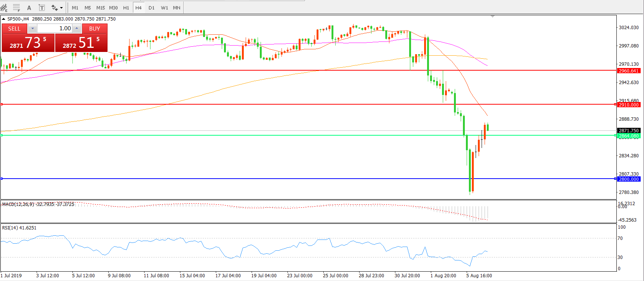Select the Equidistant Channel drawing tool
644x281 pixels.
click(x=4, y=7)
